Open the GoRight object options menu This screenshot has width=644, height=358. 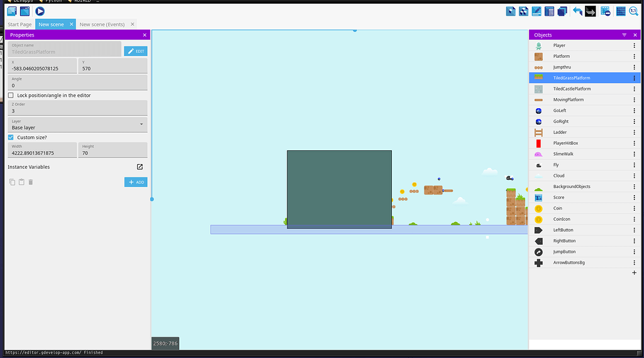click(634, 121)
